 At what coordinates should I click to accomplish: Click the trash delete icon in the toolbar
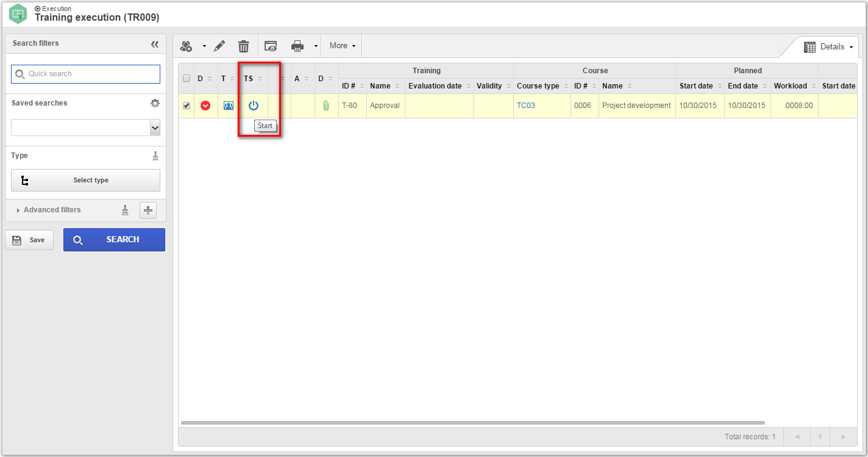click(243, 46)
